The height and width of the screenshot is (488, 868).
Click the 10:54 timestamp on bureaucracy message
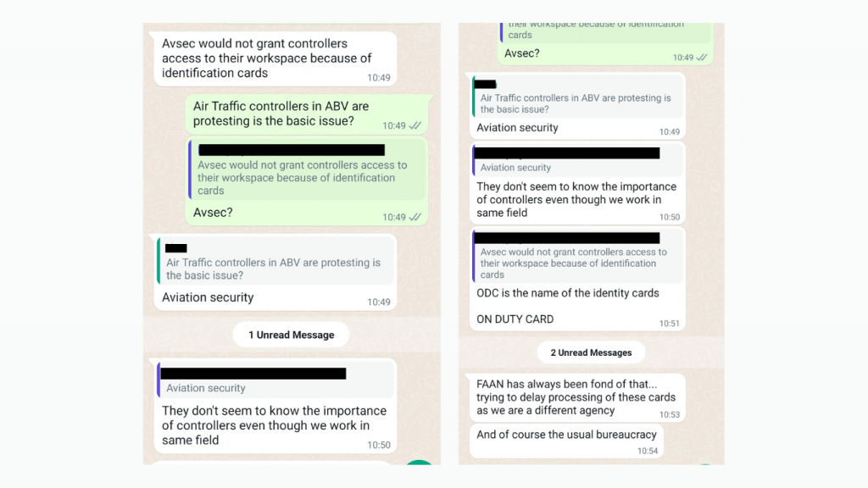click(x=648, y=452)
